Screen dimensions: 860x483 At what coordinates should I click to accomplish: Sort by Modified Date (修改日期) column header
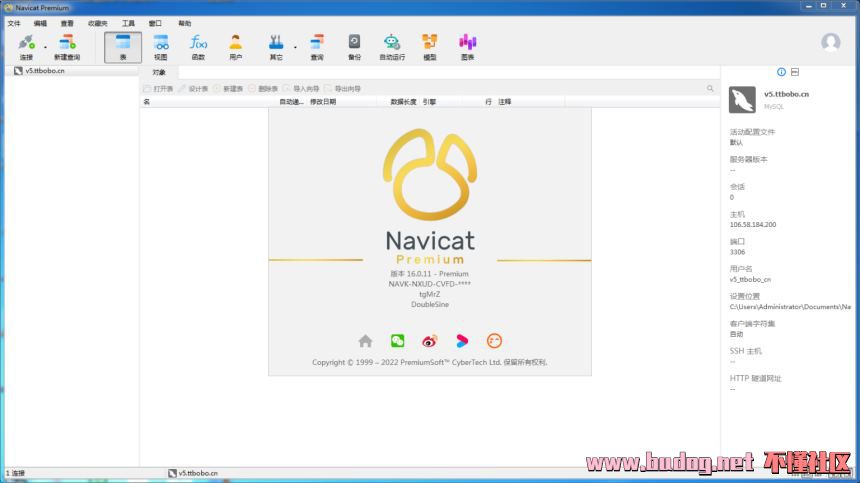coord(323,101)
